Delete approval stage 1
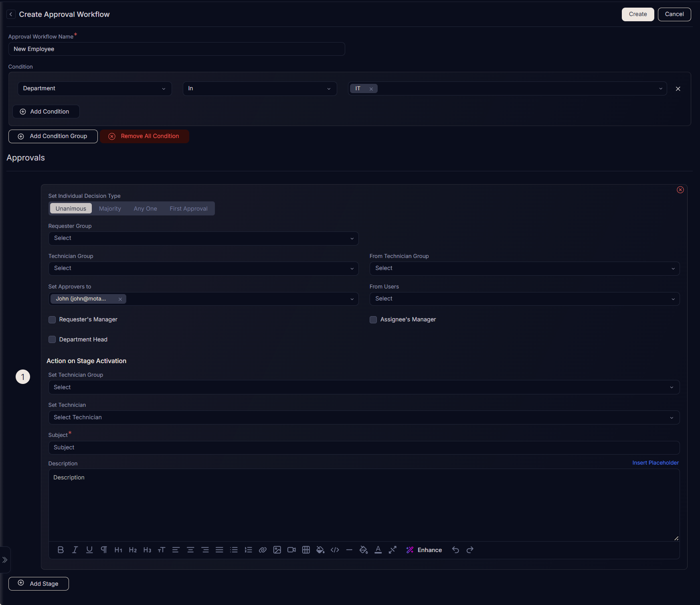 point(680,190)
